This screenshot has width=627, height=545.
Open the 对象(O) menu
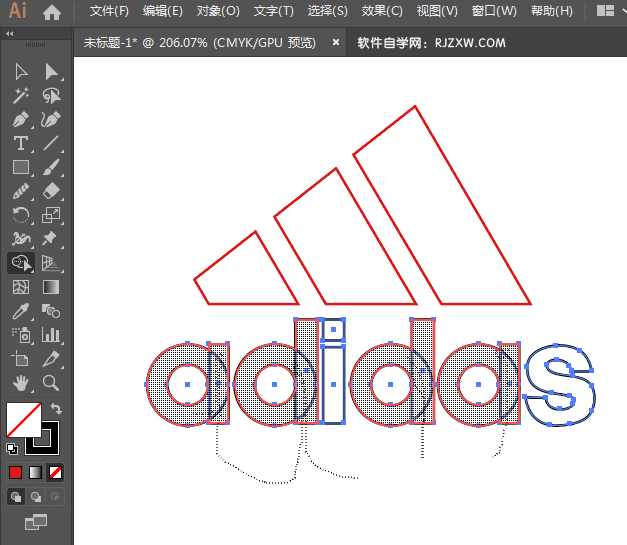[x=218, y=11]
